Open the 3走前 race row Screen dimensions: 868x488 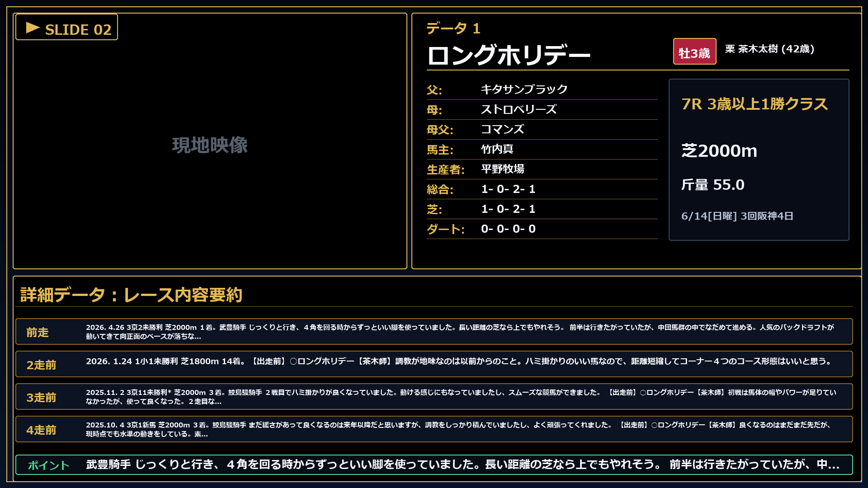434,397
